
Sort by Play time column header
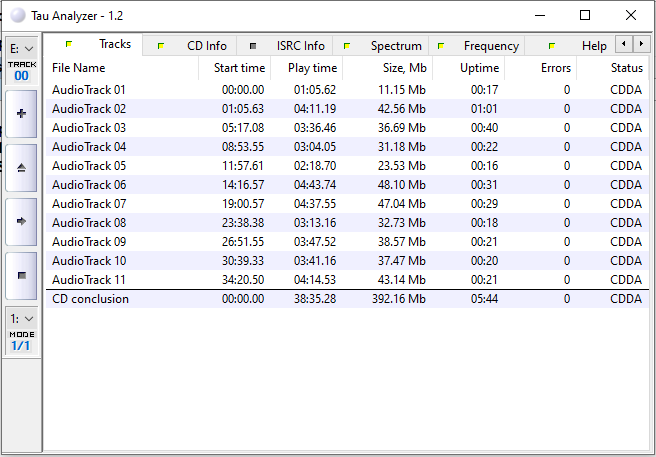point(312,68)
